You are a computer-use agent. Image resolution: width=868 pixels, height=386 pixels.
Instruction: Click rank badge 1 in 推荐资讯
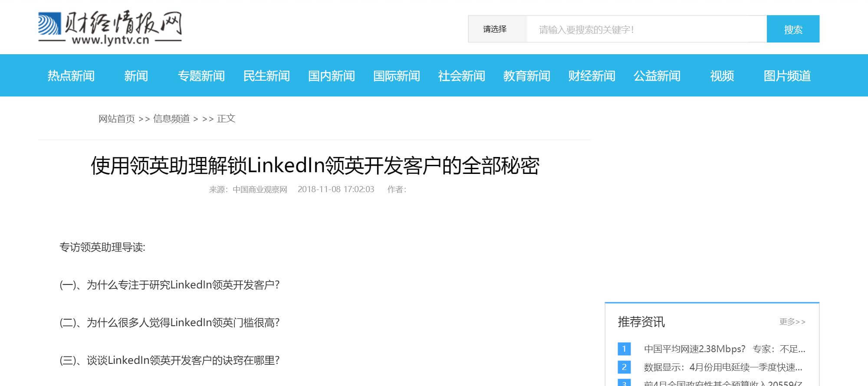pyautogui.click(x=624, y=349)
